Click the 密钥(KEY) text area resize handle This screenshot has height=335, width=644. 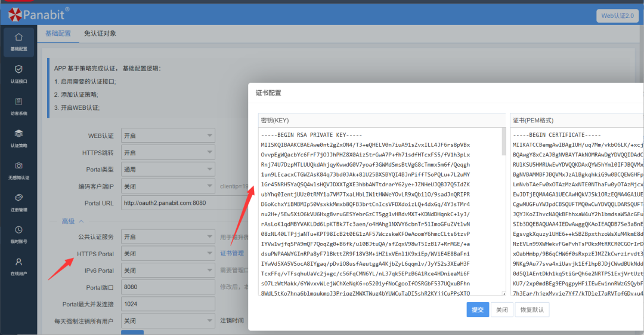click(x=504, y=293)
